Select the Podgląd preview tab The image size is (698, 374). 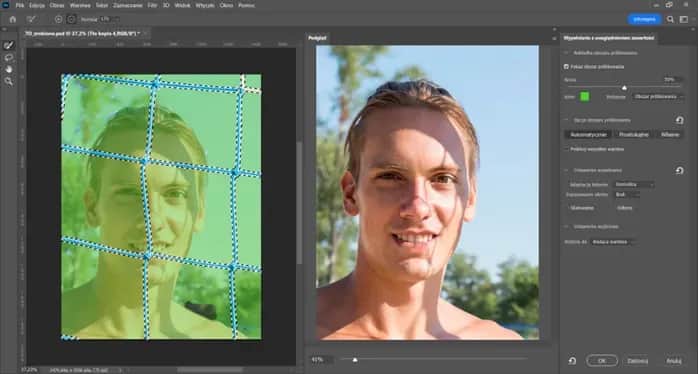317,38
